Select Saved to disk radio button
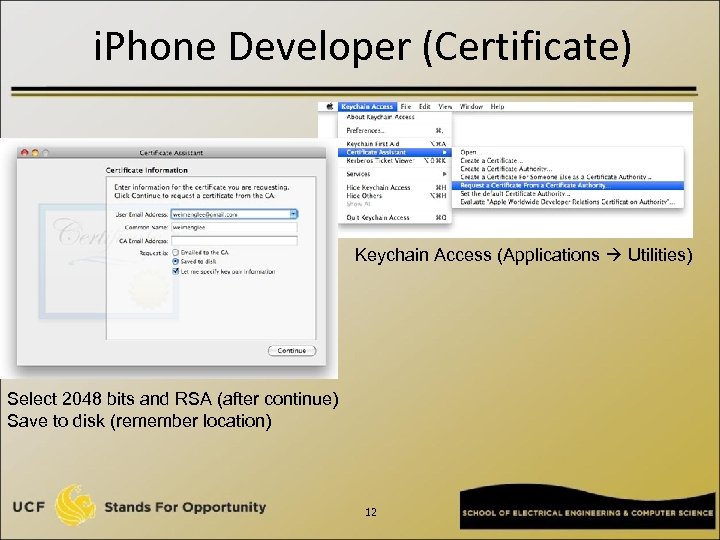Viewport: 720px width, 540px height. click(x=175, y=261)
